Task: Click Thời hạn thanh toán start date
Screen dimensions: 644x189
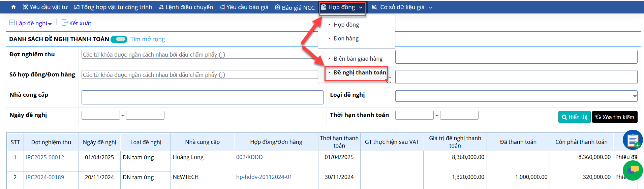Action: pos(414,115)
